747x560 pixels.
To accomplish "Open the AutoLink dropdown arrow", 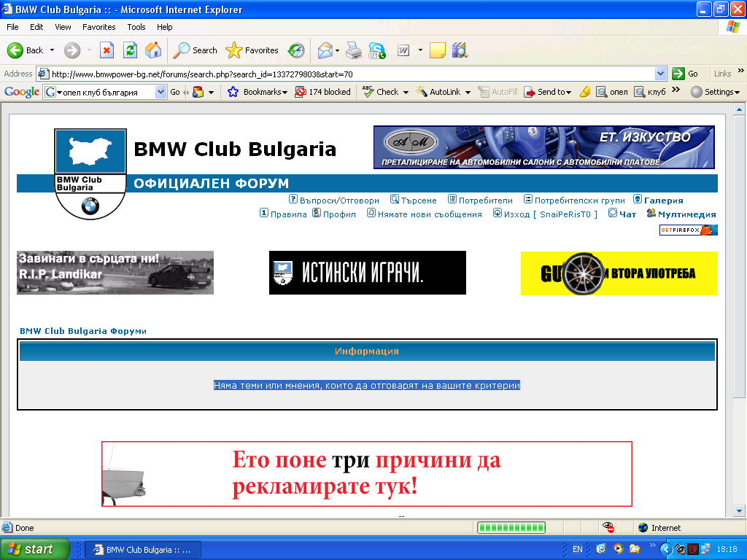I will click(468, 93).
